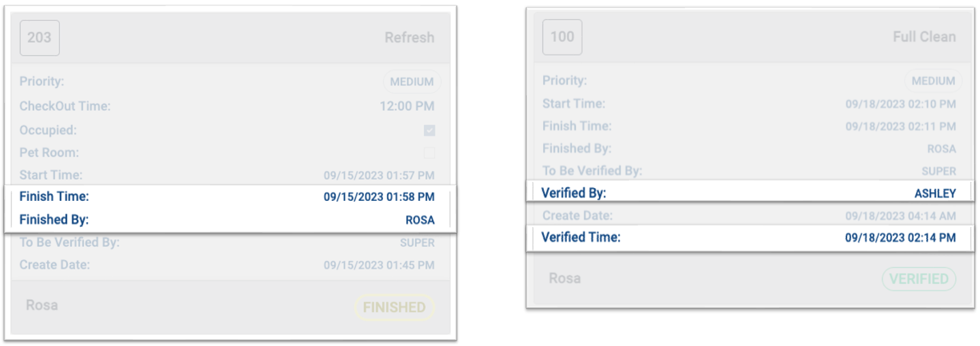
Task: Select the Finish Time row on room 203
Action: (x=227, y=197)
